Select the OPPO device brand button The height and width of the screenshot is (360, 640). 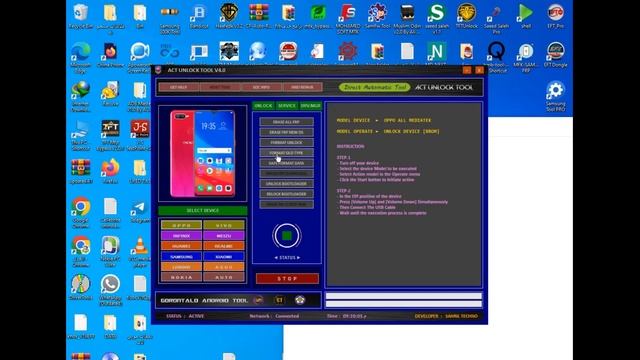[x=181, y=225]
